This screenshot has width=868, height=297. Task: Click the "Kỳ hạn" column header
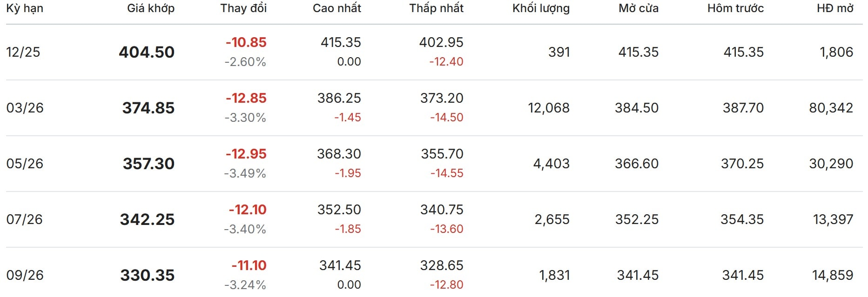(25, 8)
